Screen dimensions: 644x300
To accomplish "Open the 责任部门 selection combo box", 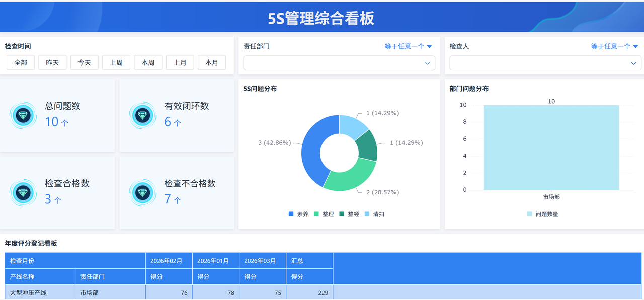I will click(x=339, y=63).
